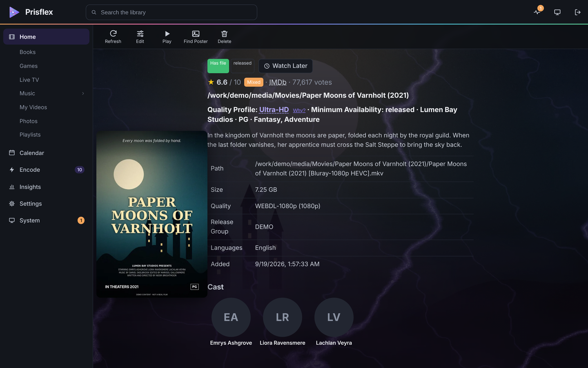Open the IMDb rating link

click(x=278, y=82)
